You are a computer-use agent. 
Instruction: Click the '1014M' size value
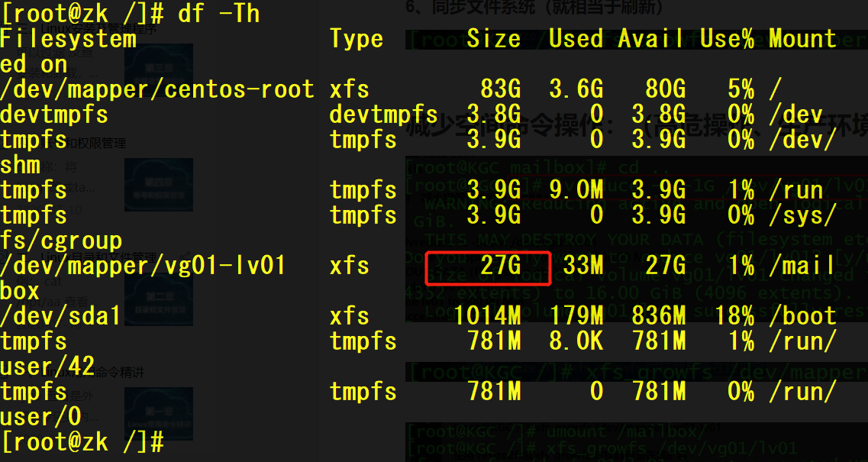(x=487, y=316)
